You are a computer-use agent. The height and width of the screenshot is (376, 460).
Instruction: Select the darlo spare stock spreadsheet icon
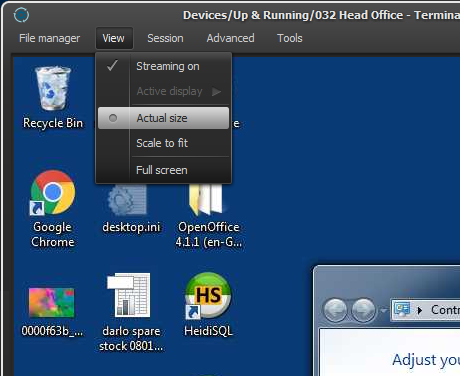pyautogui.click(x=129, y=295)
